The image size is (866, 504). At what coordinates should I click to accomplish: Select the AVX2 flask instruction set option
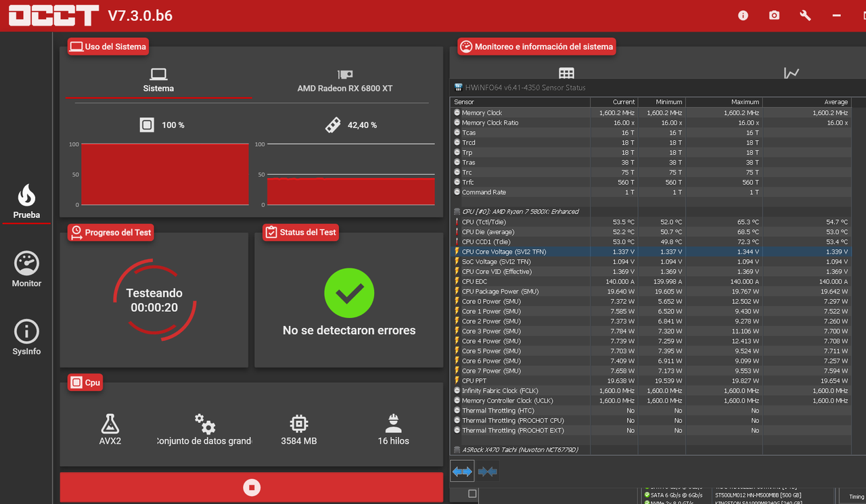click(x=110, y=430)
